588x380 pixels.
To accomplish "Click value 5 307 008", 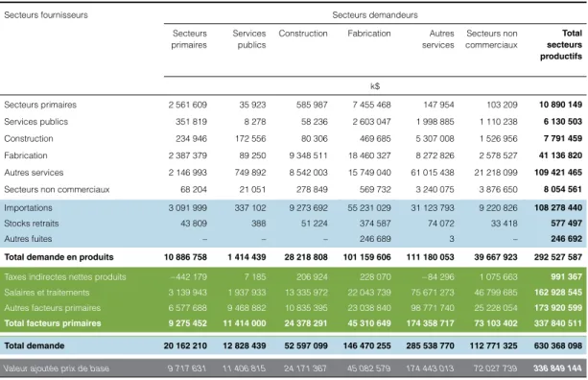I will (x=435, y=138).
